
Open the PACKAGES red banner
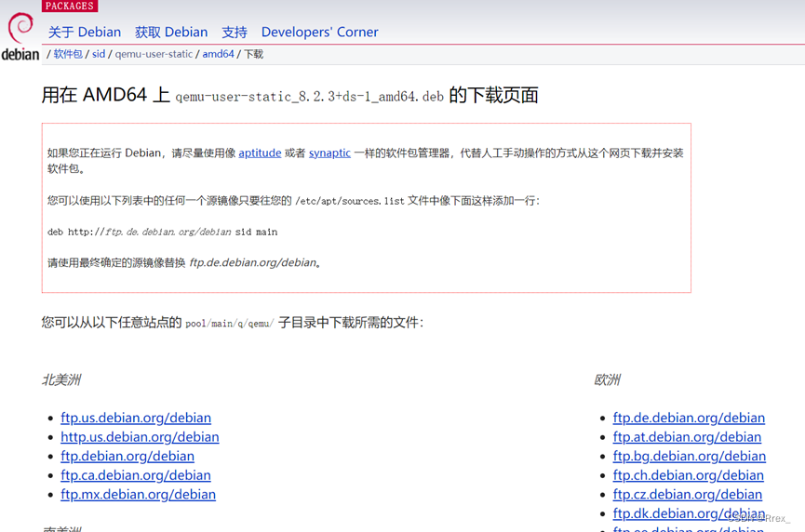[70, 7]
